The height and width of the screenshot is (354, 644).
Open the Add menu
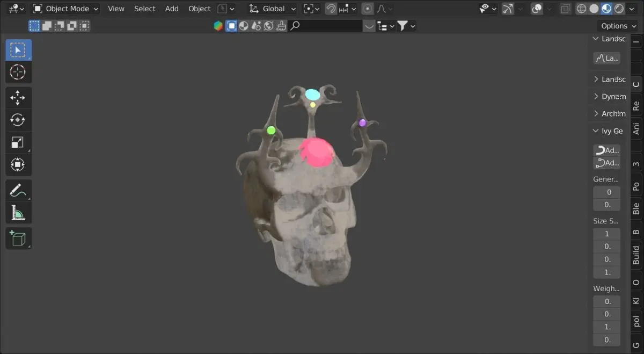(172, 9)
